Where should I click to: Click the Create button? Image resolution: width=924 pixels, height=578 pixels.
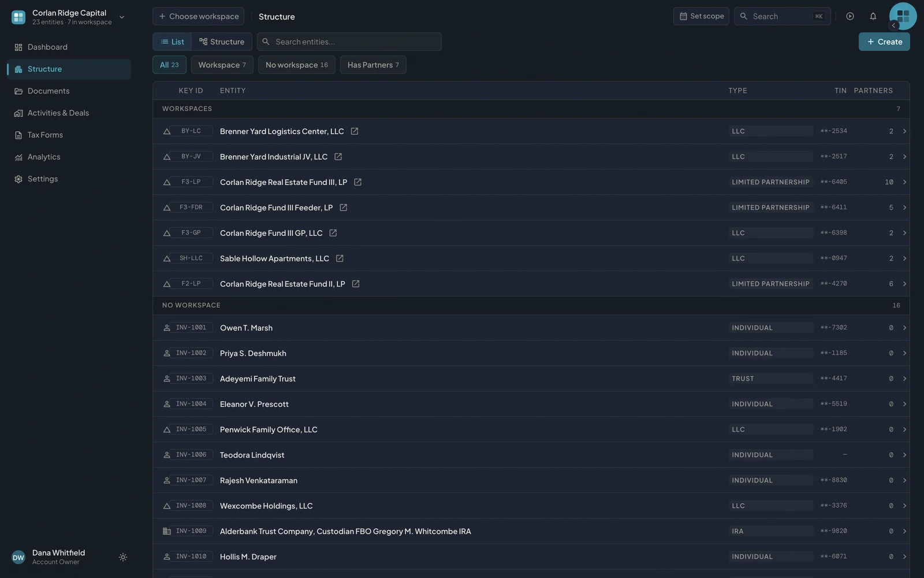[x=884, y=42]
